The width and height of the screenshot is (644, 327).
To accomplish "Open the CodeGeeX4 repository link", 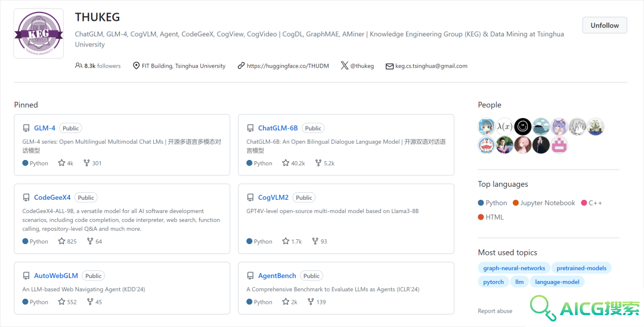I will click(x=52, y=197).
